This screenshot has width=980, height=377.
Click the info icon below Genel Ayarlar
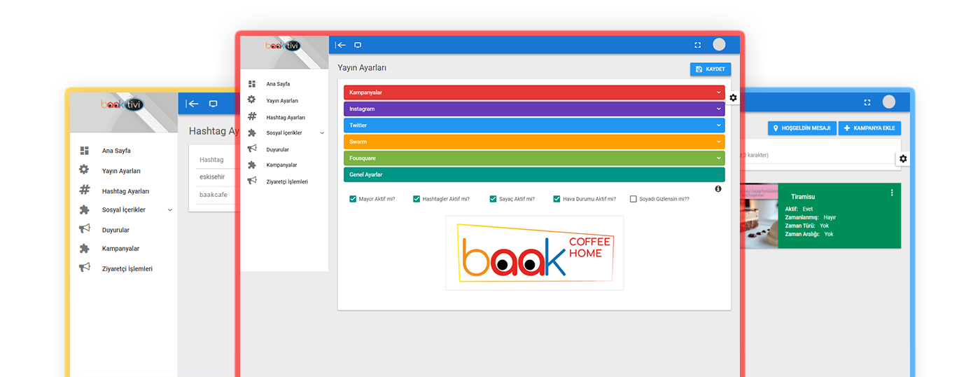(x=718, y=189)
